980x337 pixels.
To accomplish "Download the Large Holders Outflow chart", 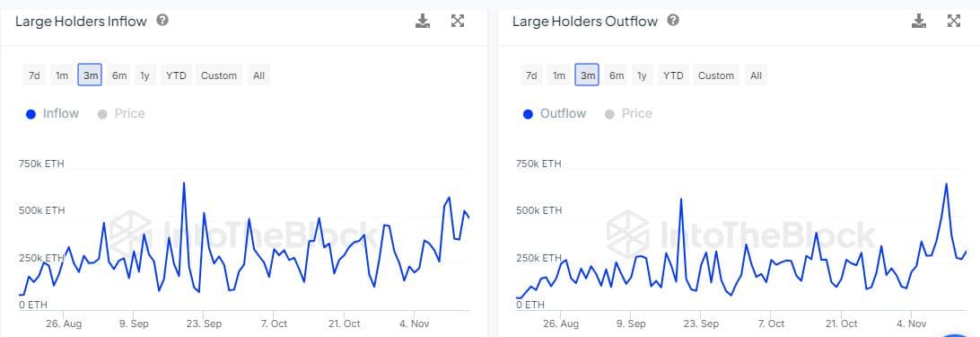I will tap(919, 21).
